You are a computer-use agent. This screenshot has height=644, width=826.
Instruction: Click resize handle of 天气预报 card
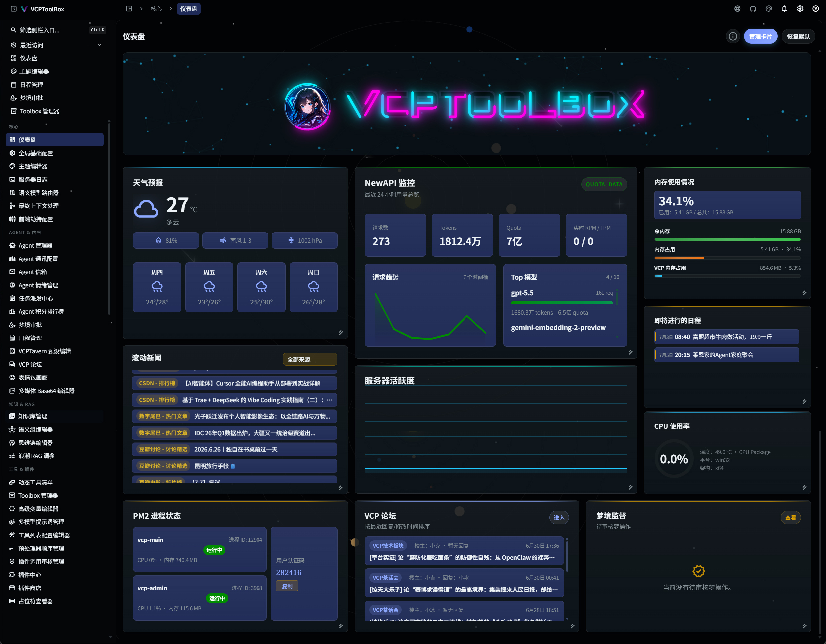click(x=341, y=332)
